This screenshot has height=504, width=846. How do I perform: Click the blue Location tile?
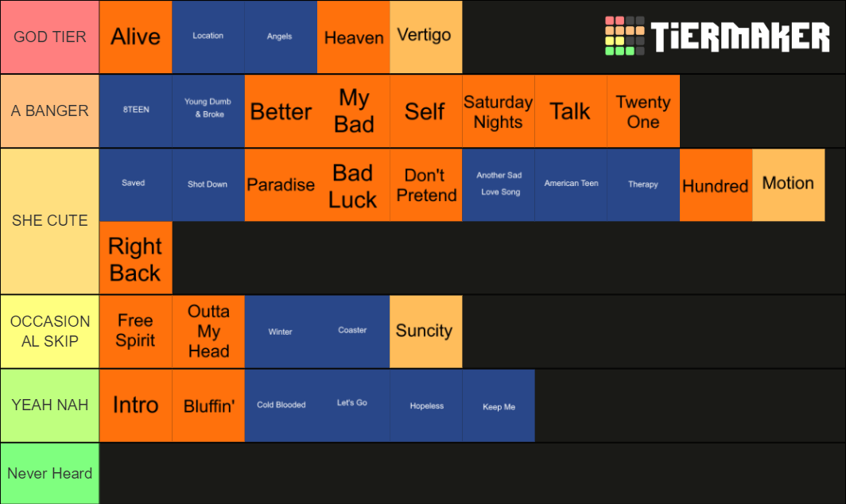pyautogui.click(x=208, y=37)
